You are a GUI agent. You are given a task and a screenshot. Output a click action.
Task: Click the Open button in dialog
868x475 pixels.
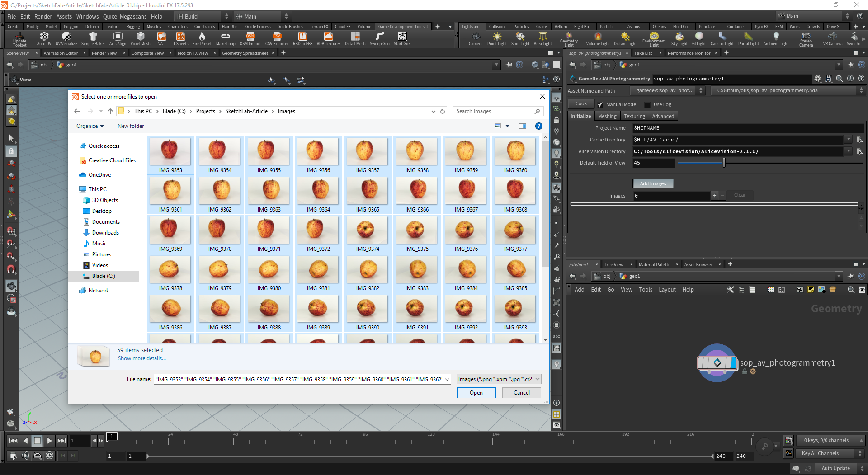[x=476, y=393]
